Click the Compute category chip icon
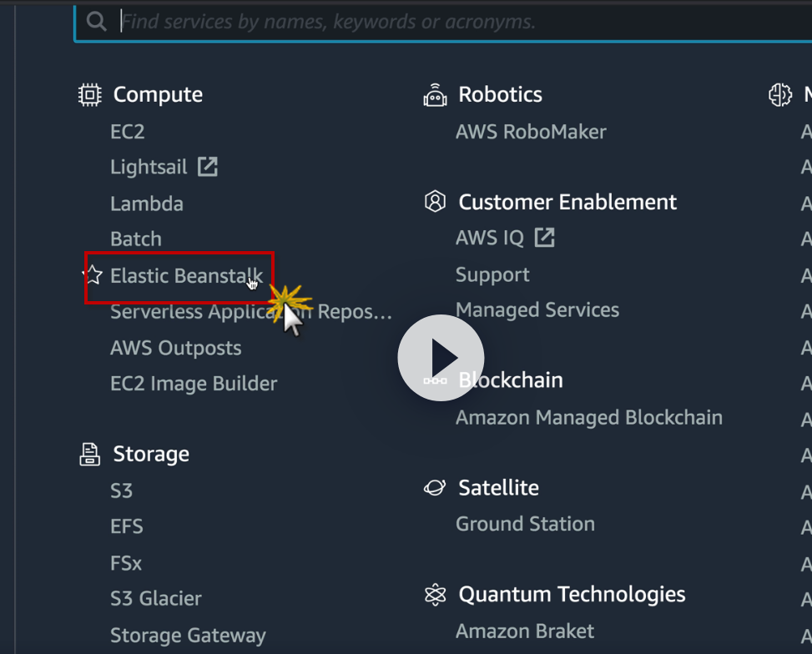The width and height of the screenshot is (812, 654). click(89, 95)
